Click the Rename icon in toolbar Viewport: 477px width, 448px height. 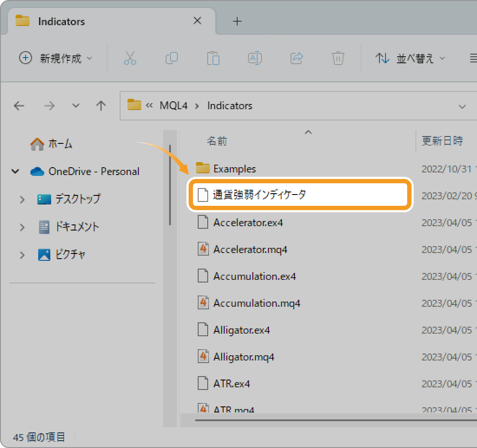click(x=255, y=58)
